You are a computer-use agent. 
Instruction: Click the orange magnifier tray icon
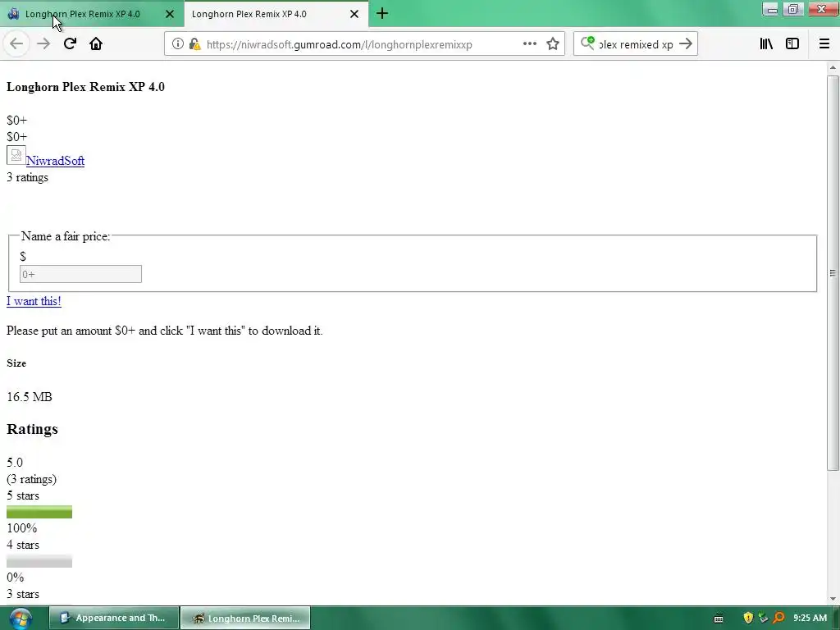(779, 619)
